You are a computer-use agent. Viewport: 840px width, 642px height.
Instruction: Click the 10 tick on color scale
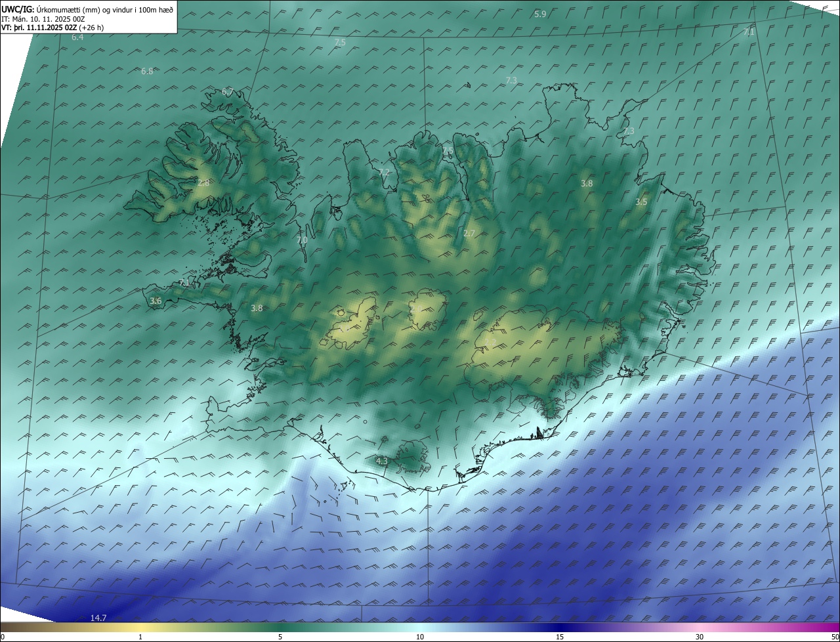420,637
